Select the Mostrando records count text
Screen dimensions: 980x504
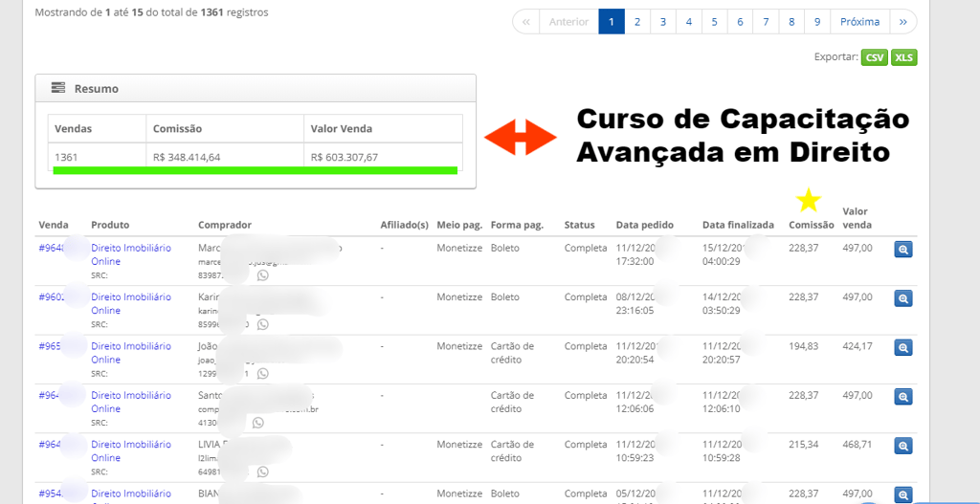(x=152, y=11)
